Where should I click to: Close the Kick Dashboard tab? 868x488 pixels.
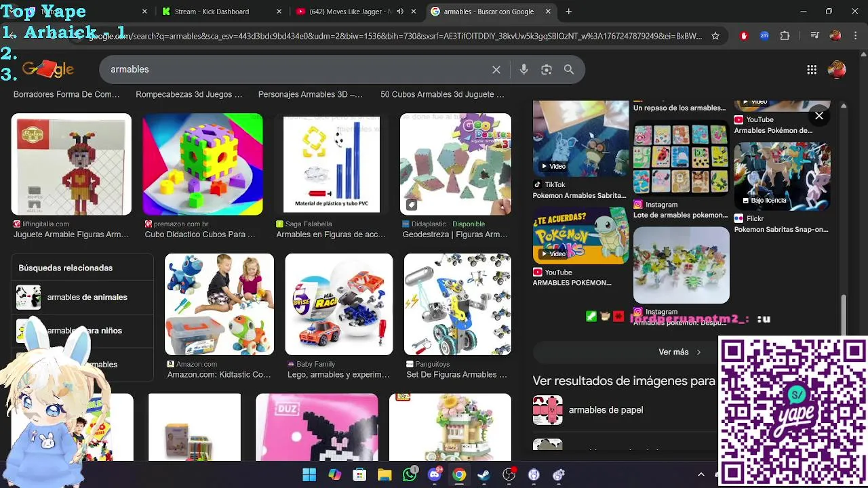click(x=280, y=12)
